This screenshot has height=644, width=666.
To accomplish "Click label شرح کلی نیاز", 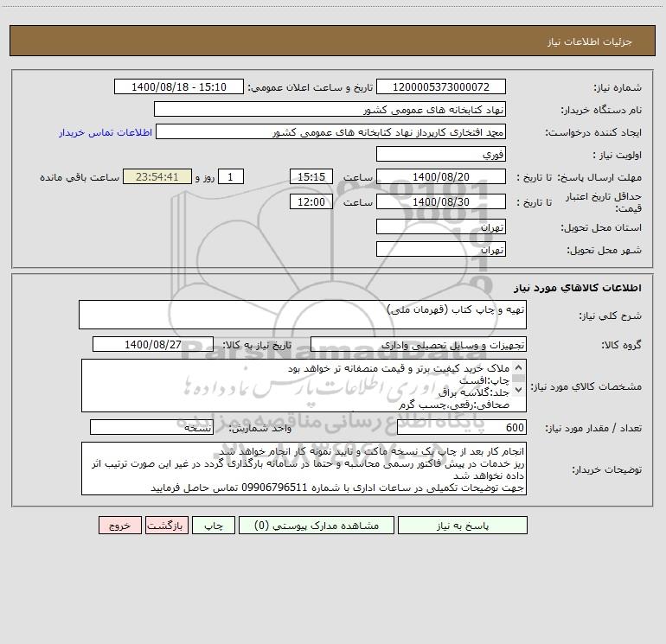I will 611,316.
